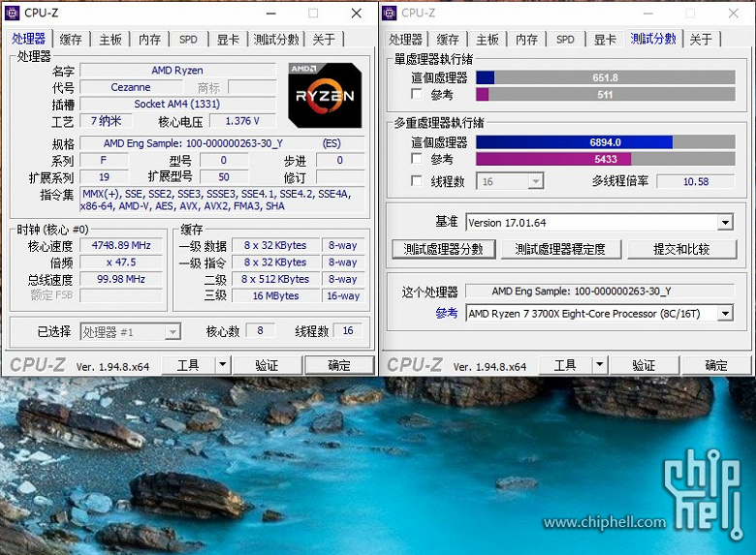Expand the reference processor Ryzen 7 3700X dropdown

tap(725, 314)
